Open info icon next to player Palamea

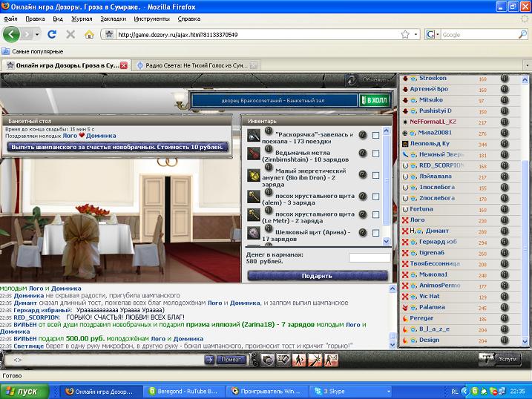click(x=505, y=308)
